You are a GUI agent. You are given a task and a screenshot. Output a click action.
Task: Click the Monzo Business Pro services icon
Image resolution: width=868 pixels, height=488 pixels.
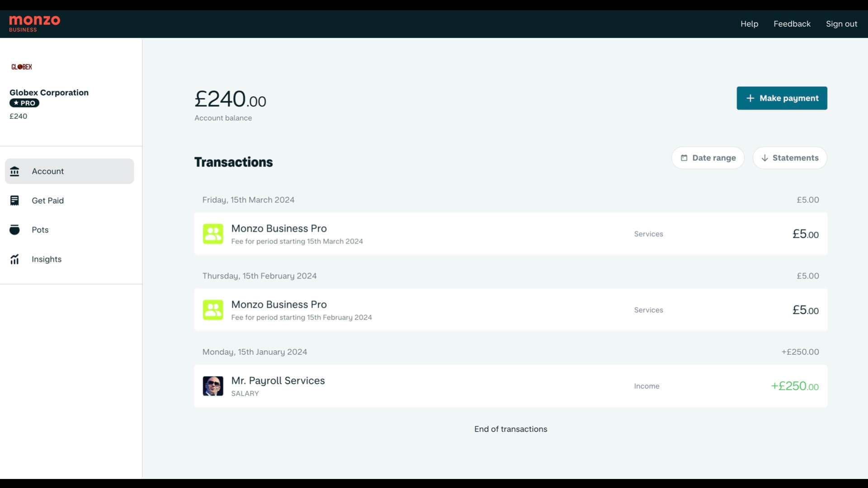pyautogui.click(x=213, y=233)
